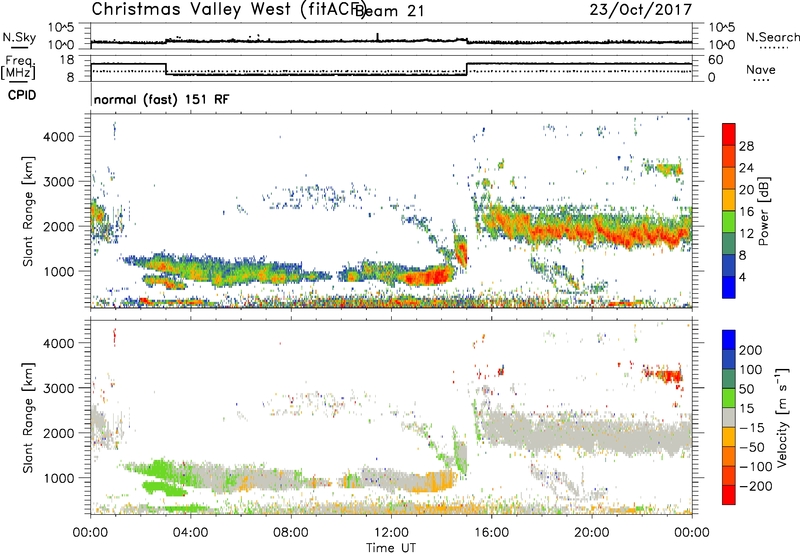Click the '23/Oct/2017' date label
The image size is (800, 554).
641,10
